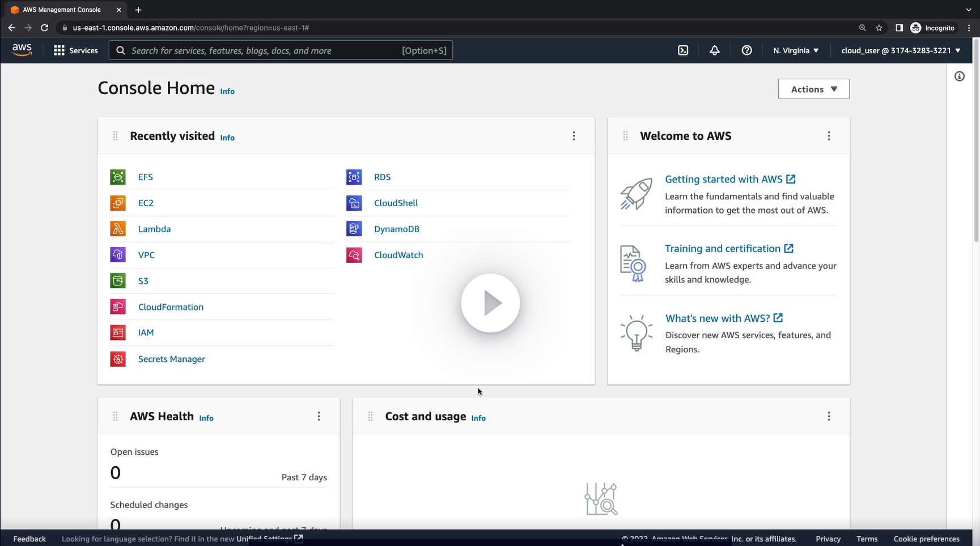980x546 pixels.
Task: Open Training and certification link
Action: click(x=729, y=249)
